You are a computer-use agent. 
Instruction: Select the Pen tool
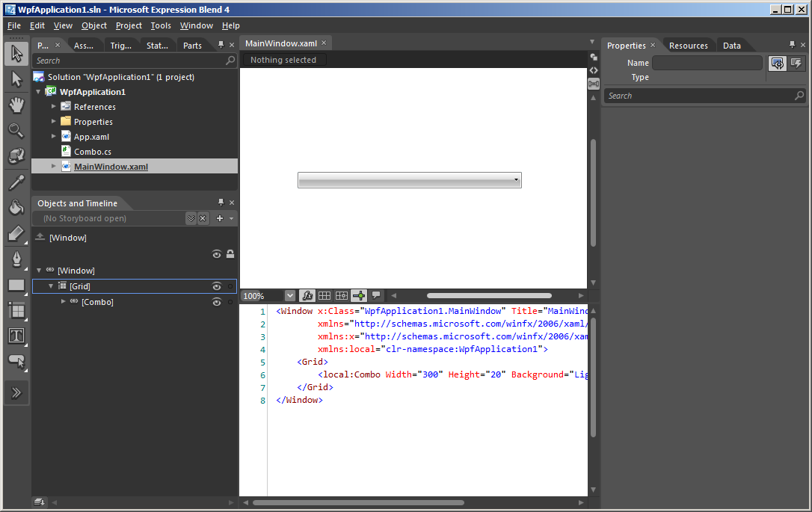tap(16, 259)
